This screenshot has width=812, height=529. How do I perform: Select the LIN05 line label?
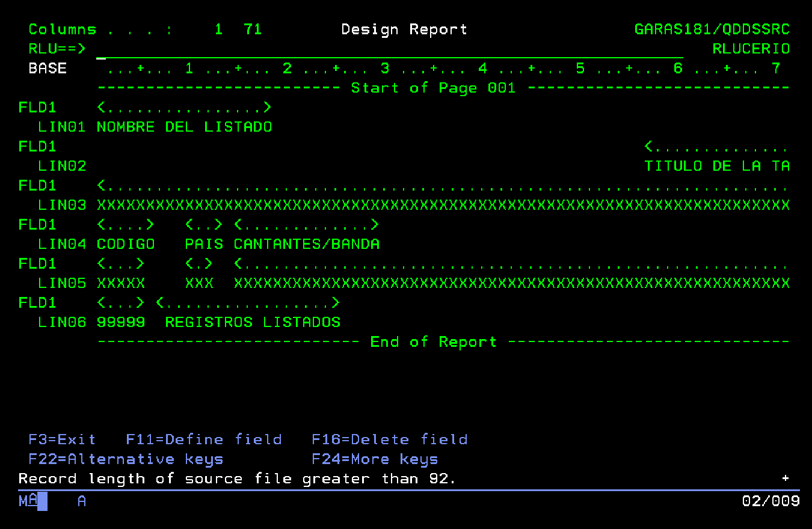[x=62, y=283]
